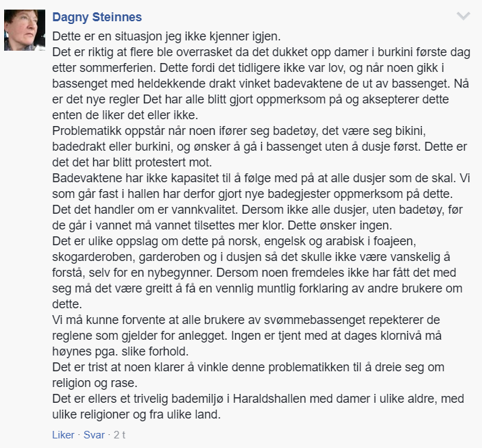The image size is (482, 448).
Task: Click the Dagny Steinnes name link
Action: [99, 16]
